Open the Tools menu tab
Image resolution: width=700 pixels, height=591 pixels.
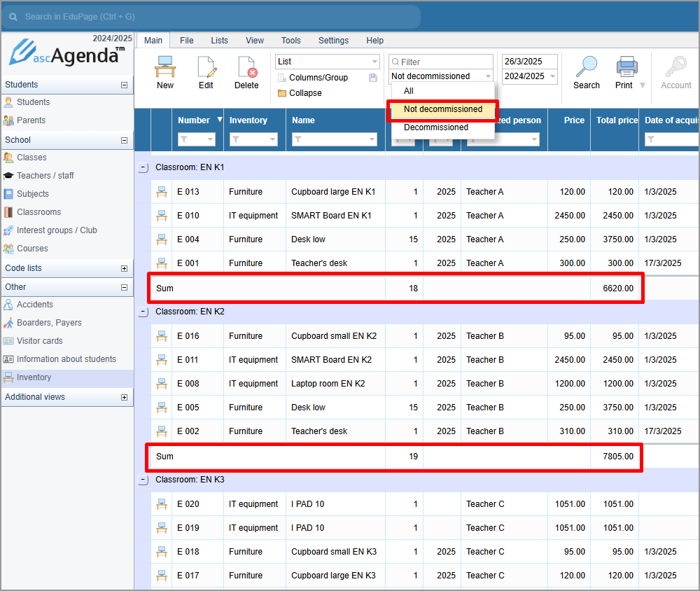point(290,41)
